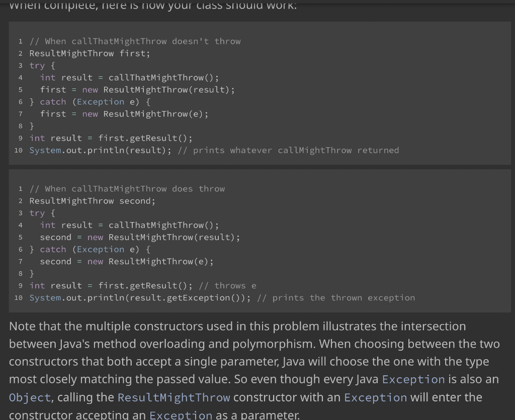
Task: Click "int result = first.getResult();" in first block
Action: point(111,138)
